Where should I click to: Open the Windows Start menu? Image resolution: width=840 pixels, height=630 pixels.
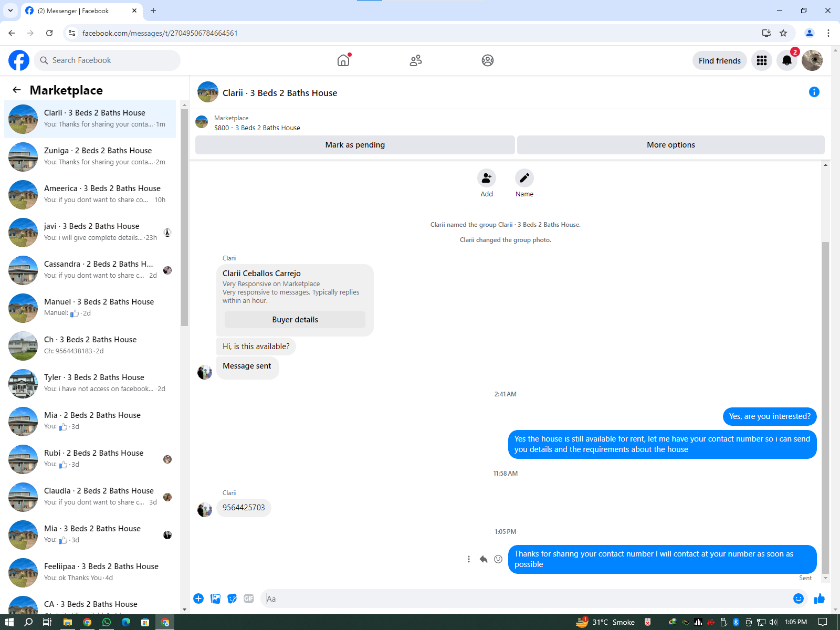coord(9,622)
